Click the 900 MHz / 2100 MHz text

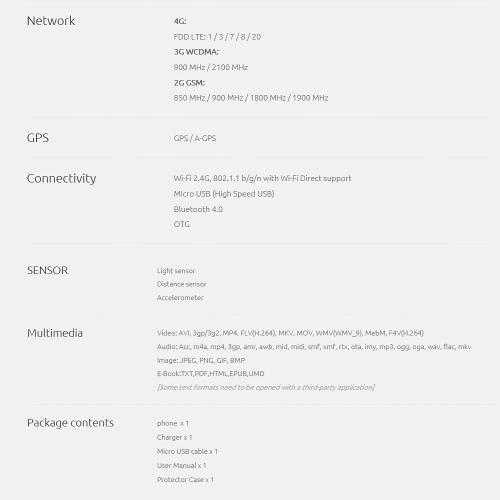[210, 67]
